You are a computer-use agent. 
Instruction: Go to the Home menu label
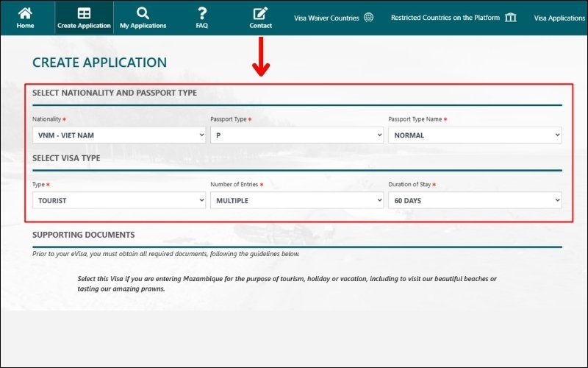pos(25,26)
